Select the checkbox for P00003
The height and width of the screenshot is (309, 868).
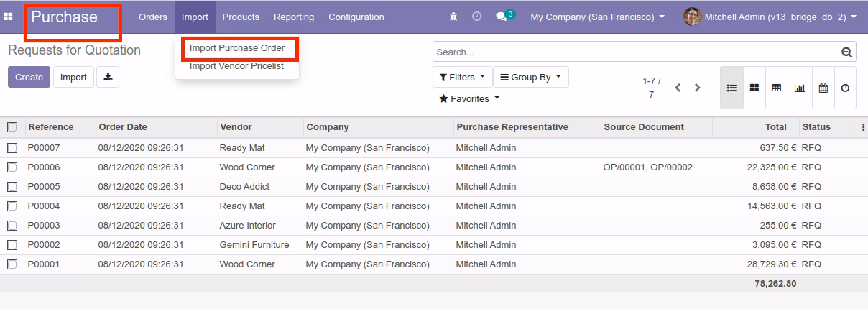[12, 226]
